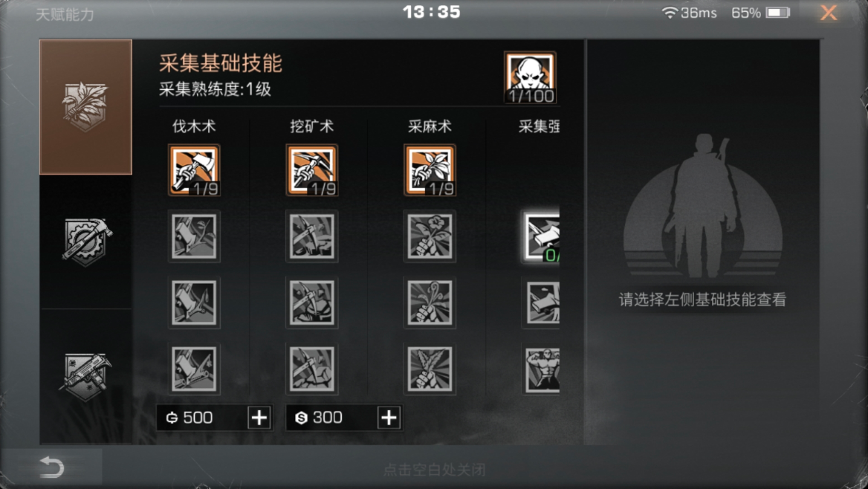Switch to the crafting gear-hammer badge tab
The image size is (868, 489).
coord(85,242)
